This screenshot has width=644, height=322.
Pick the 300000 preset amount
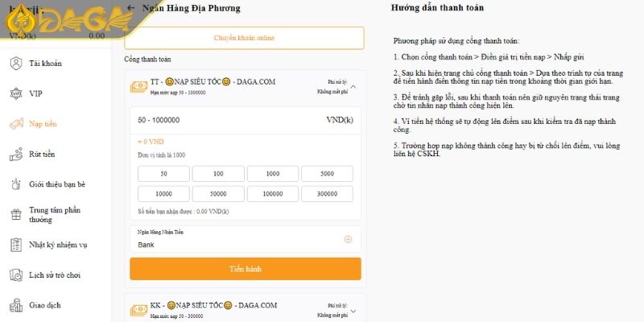(x=328, y=194)
